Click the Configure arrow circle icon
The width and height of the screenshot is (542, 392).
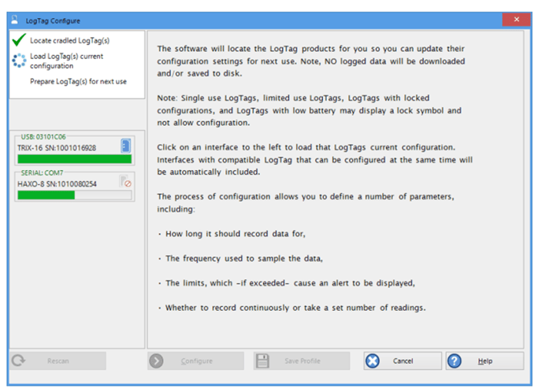click(x=156, y=361)
